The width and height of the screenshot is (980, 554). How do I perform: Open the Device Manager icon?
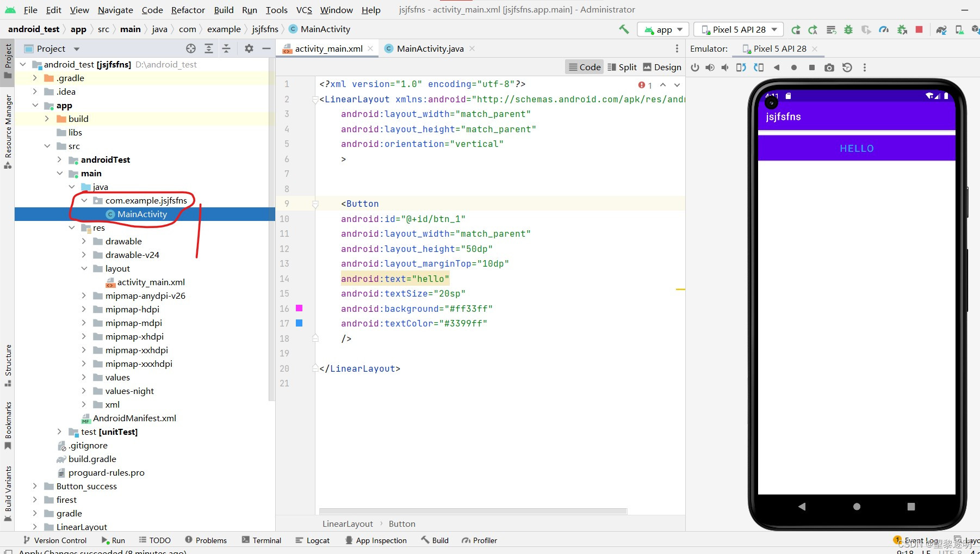tap(959, 29)
